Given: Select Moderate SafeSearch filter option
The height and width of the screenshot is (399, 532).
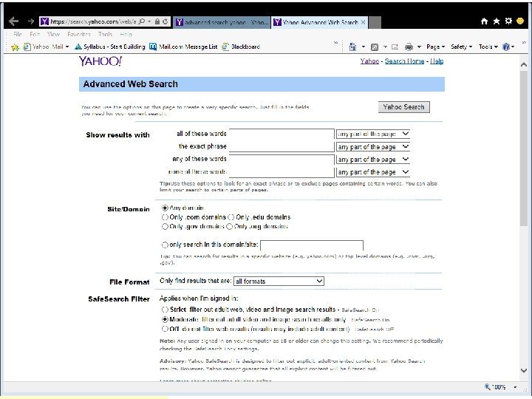Looking at the screenshot, I should click(165, 319).
